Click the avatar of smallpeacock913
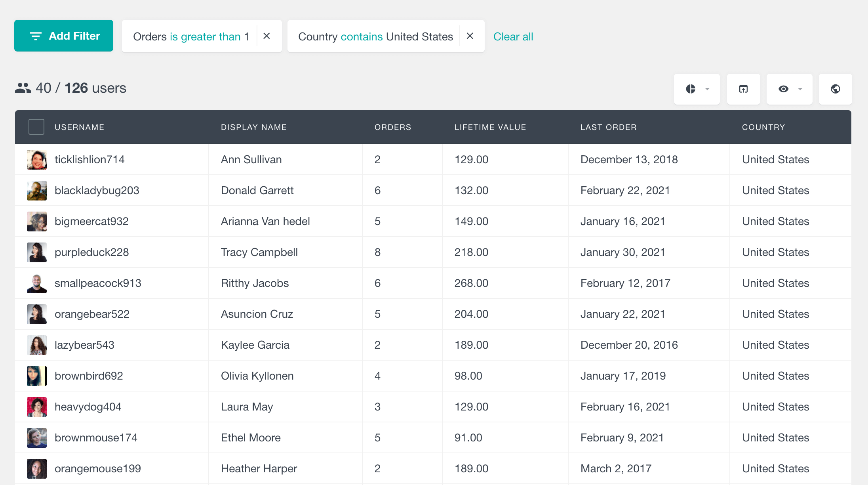Image resolution: width=868 pixels, height=485 pixels. point(37,283)
